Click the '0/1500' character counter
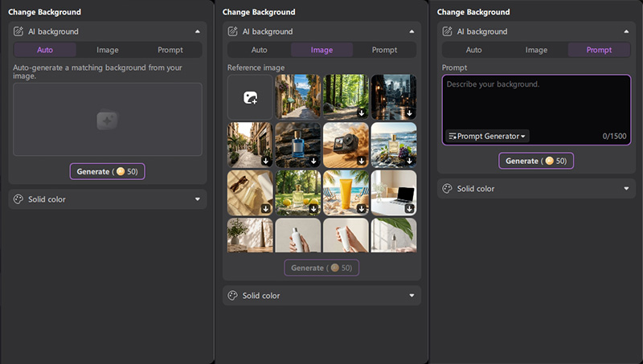The height and width of the screenshot is (364, 643). 614,136
